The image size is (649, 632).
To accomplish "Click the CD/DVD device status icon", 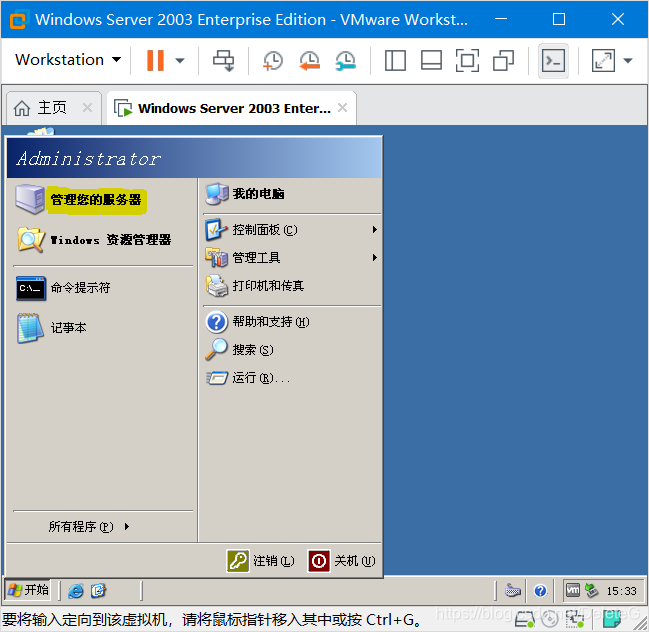I will coord(549,619).
